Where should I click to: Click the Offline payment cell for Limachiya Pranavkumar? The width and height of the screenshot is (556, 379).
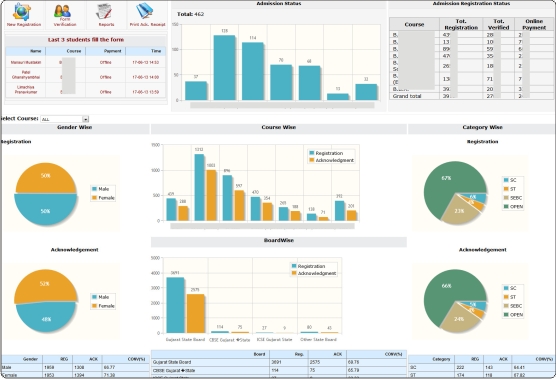click(105, 92)
